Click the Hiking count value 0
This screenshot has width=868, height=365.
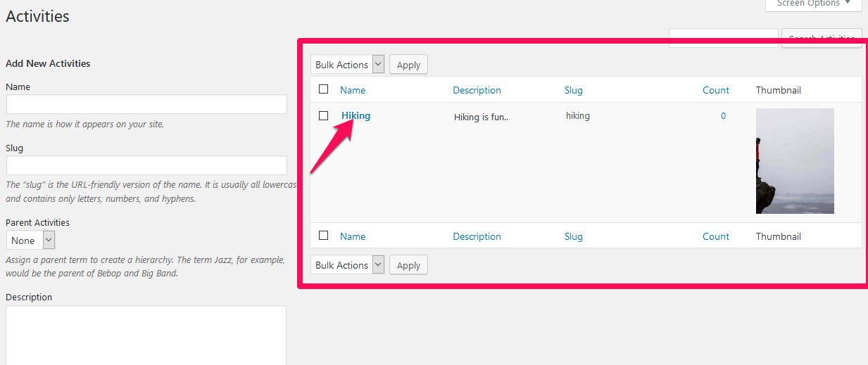pyautogui.click(x=723, y=116)
